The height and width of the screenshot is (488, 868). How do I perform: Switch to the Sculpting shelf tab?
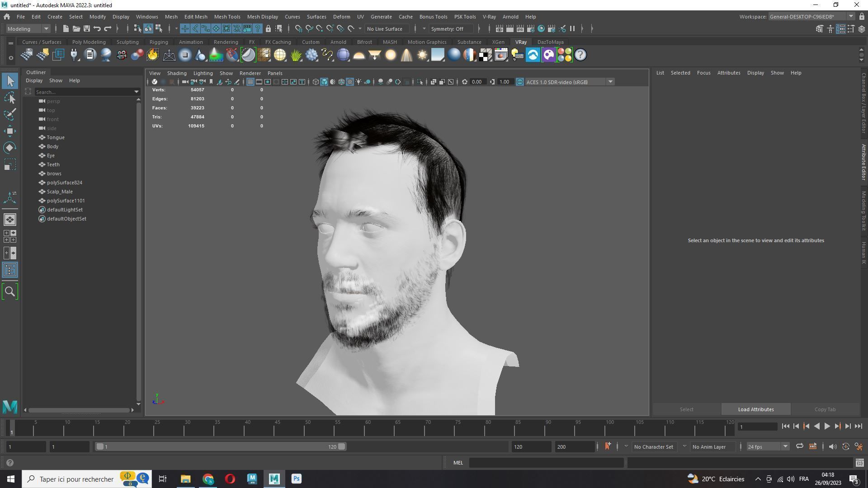(x=127, y=42)
